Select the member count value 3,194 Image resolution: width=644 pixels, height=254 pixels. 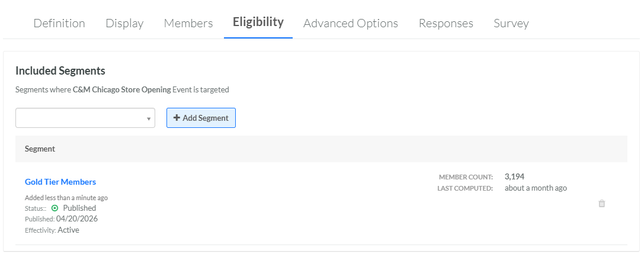click(x=514, y=177)
